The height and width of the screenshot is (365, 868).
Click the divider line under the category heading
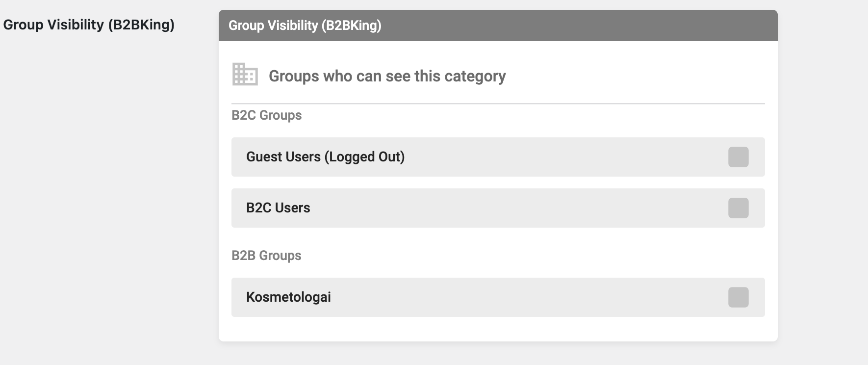coord(498,104)
